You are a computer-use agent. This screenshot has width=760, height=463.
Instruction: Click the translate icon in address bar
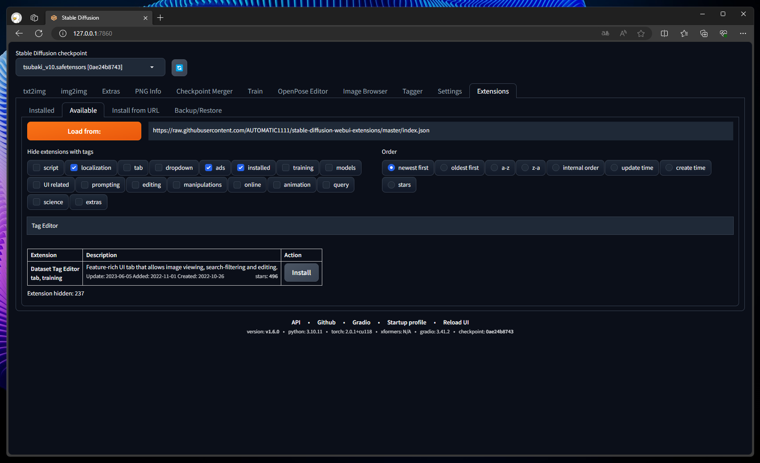[x=605, y=33]
